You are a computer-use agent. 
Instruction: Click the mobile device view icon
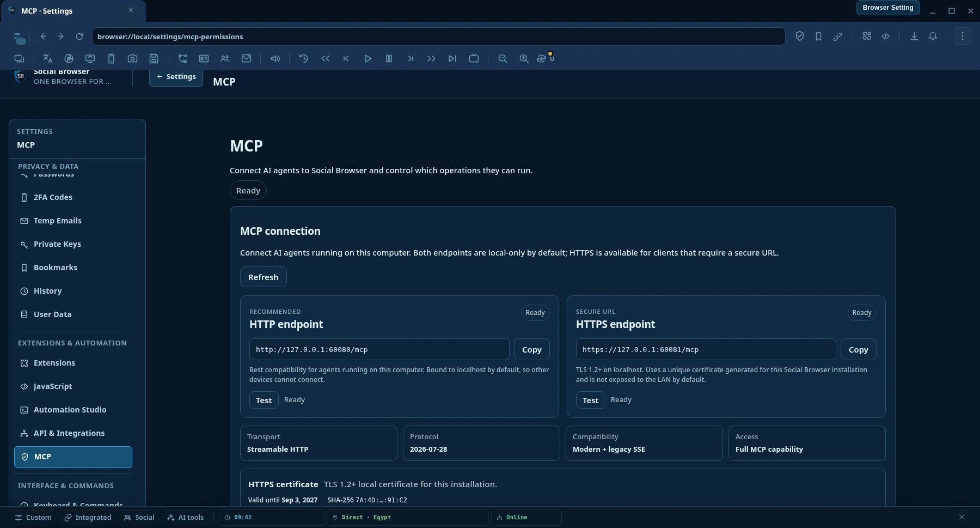(x=111, y=58)
